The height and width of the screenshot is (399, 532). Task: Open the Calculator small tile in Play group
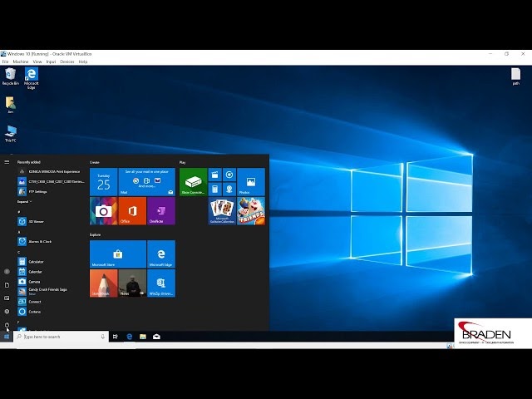click(x=215, y=189)
